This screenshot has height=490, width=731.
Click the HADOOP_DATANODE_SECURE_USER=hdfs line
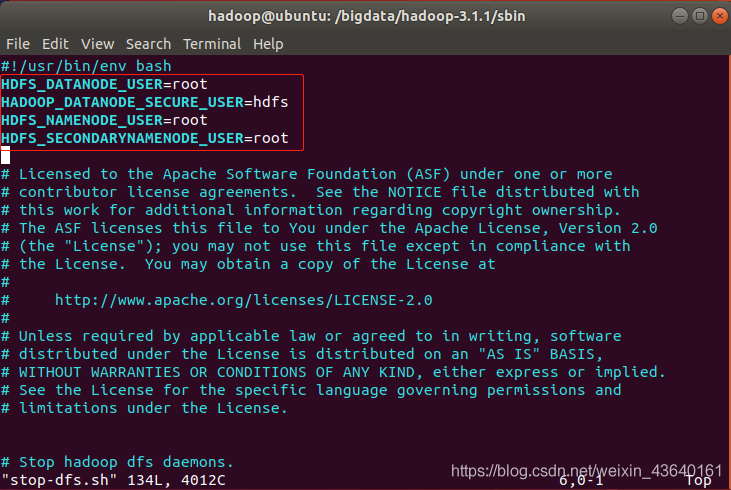click(x=145, y=102)
